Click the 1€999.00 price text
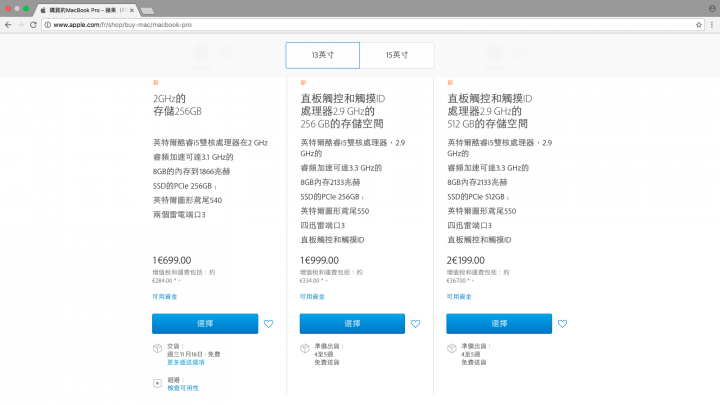This screenshot has height=405, width=720. point(320,260)
